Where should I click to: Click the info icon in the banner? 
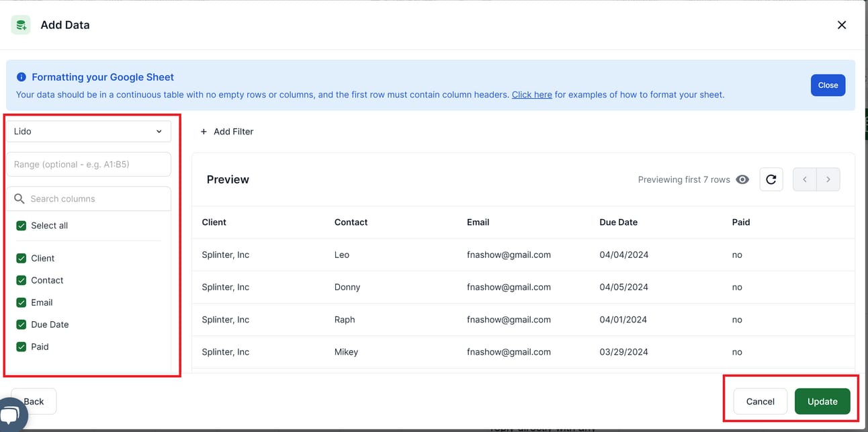click(21, 77)
